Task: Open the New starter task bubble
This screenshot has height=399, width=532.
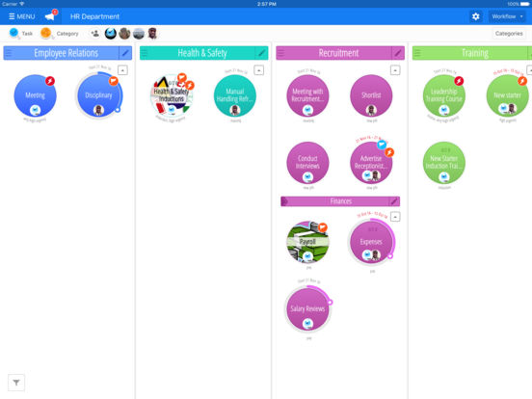Action: pyautogui.click(x=508, y=95)
